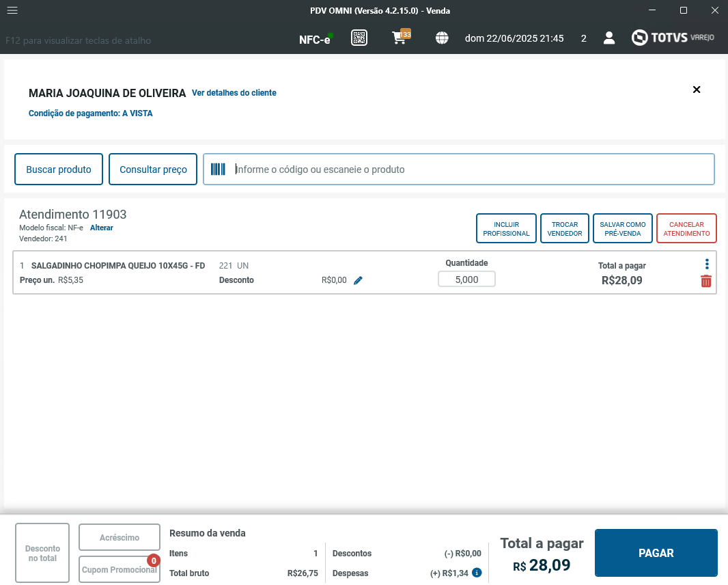Focus the product code input field

[459, 169]
